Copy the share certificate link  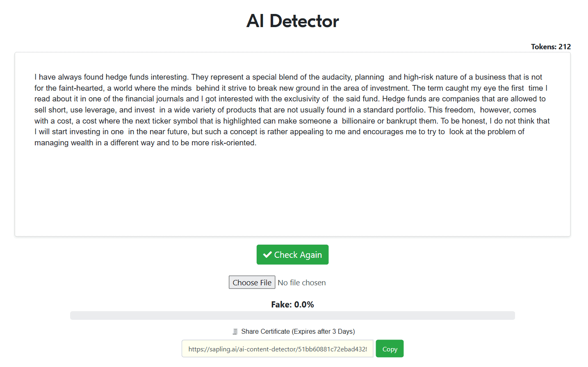pos(390,349)
